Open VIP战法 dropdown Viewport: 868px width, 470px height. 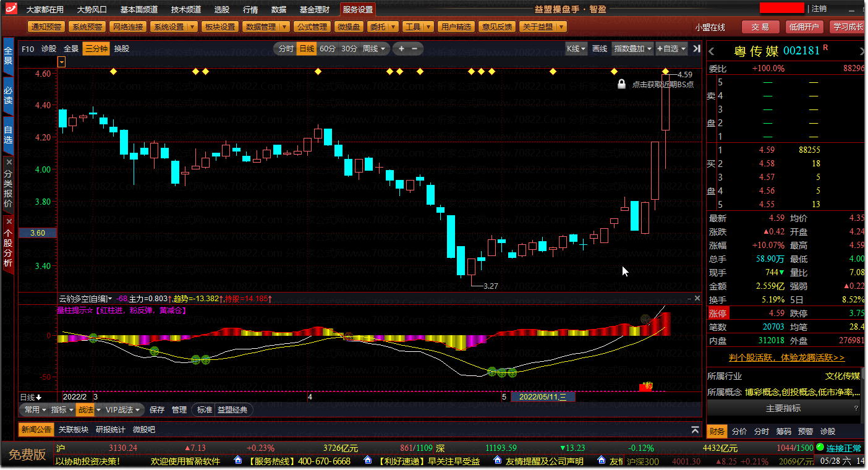[x=124, y=410]
